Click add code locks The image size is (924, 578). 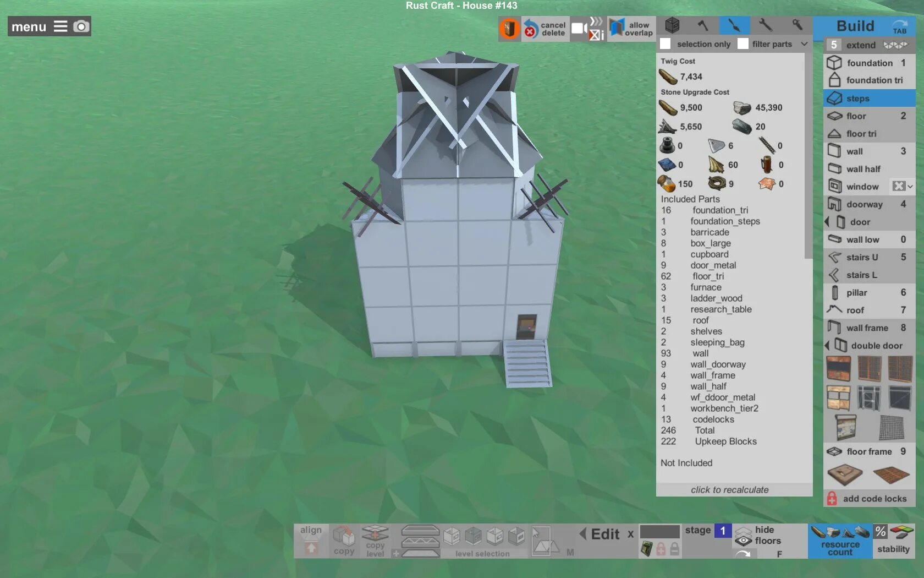click(869, 499)
